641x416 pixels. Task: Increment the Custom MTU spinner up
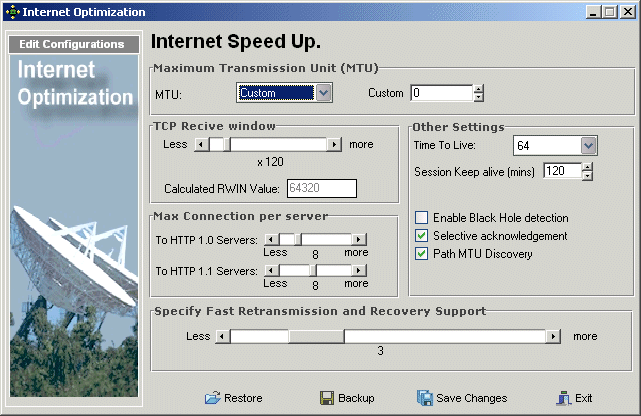point(478,89)
